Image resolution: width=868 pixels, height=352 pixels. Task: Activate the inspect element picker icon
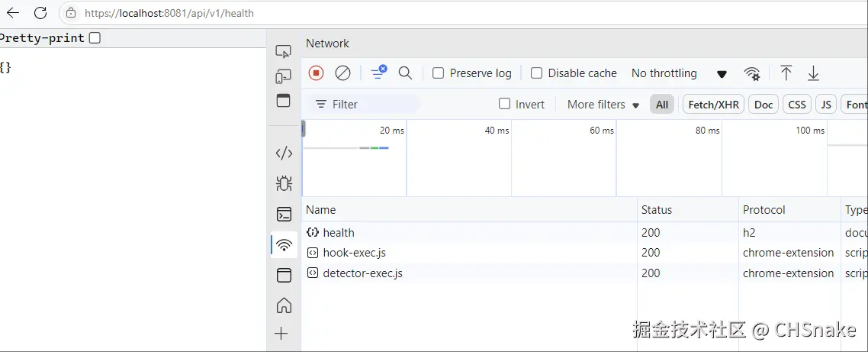284,52
